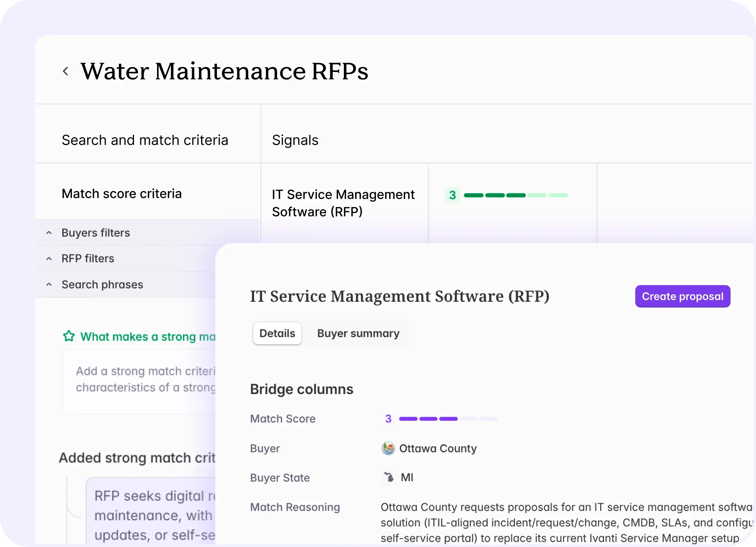Go back using the arrow beside Water Maintenance RFPs
756x547 pixels.
(66, 71)
